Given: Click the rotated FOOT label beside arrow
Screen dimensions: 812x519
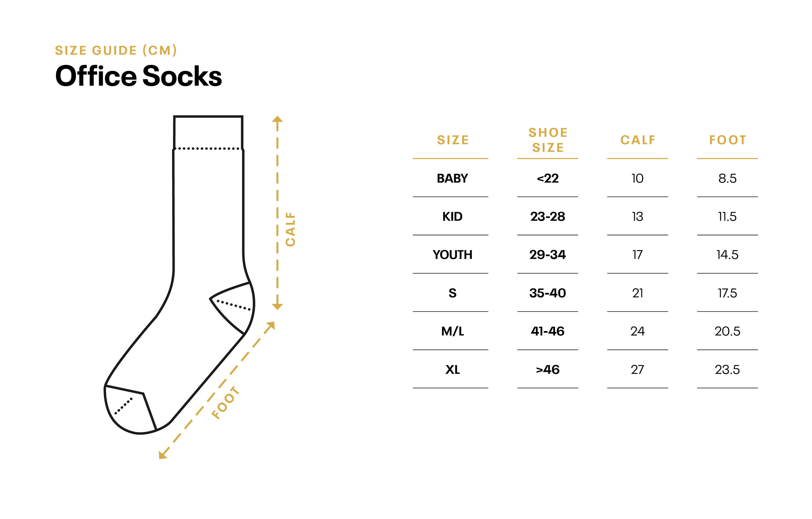Looking at the screenshot, I should [x=226, y=403].
